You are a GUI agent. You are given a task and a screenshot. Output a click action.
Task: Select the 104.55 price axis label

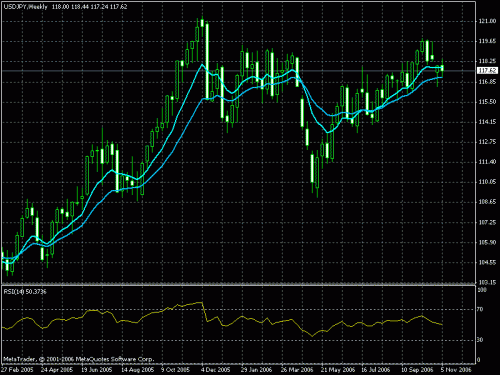487,262
